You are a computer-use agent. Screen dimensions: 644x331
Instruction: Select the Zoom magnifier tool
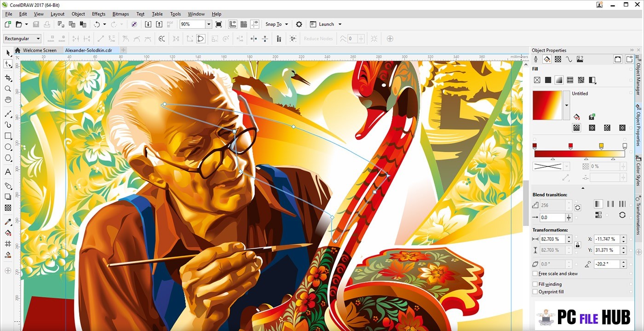tap(8, 89)
